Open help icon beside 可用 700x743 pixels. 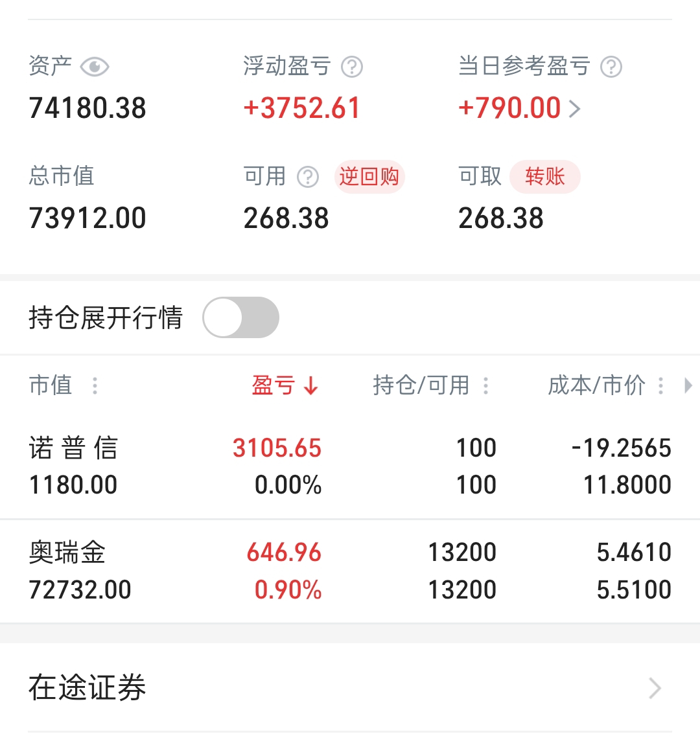(308, 177)
